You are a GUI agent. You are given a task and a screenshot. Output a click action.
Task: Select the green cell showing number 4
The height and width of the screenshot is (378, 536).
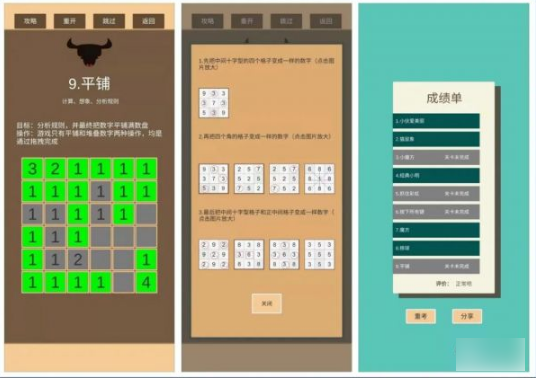pos(146,282)
